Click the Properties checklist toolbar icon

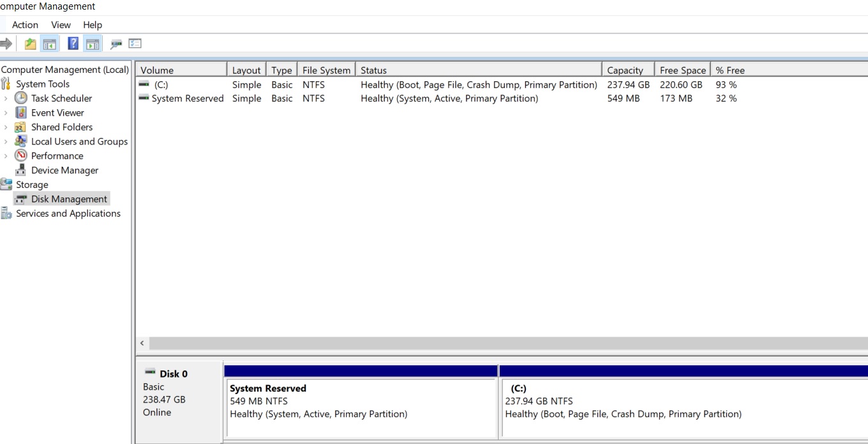pos(135,43)
